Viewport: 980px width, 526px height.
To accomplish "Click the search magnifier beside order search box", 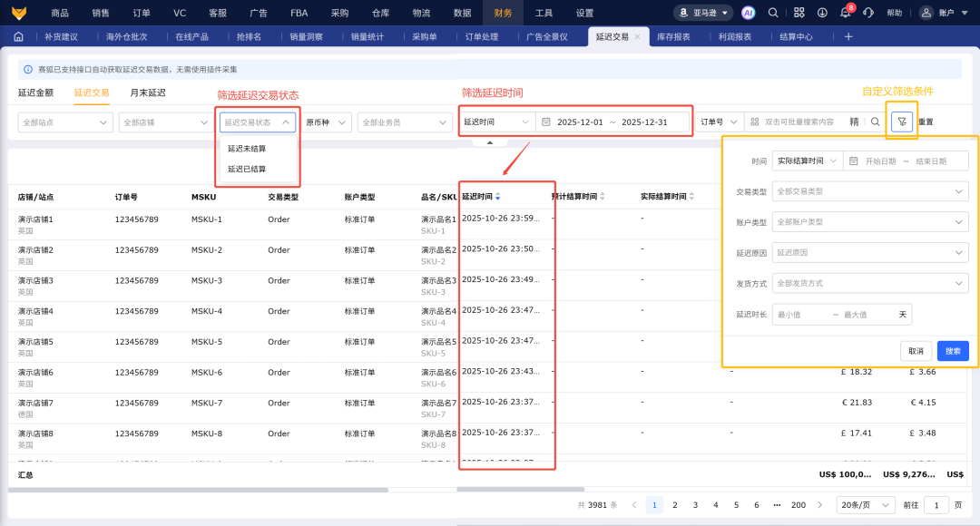I will point(875,122).
